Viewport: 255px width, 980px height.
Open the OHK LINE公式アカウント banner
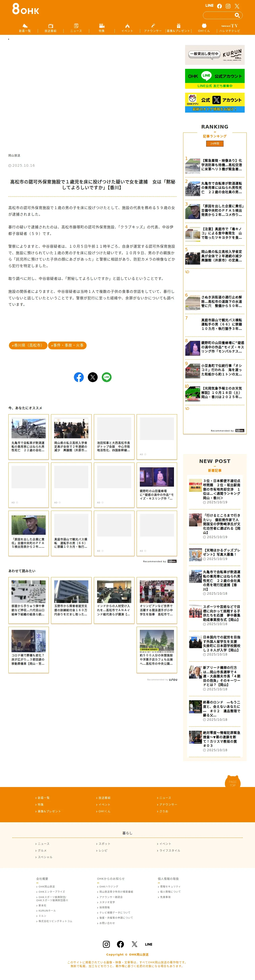pos(215,79)
